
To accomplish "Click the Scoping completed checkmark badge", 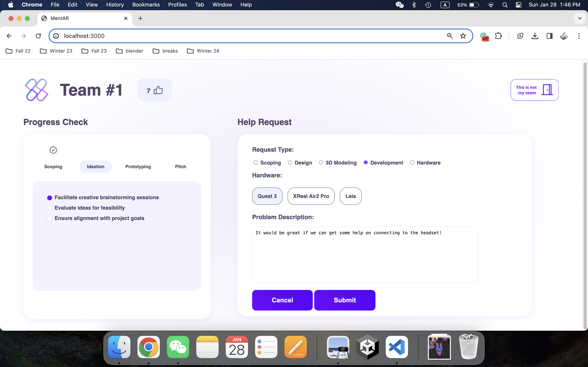I will click(x=53, y=150).
